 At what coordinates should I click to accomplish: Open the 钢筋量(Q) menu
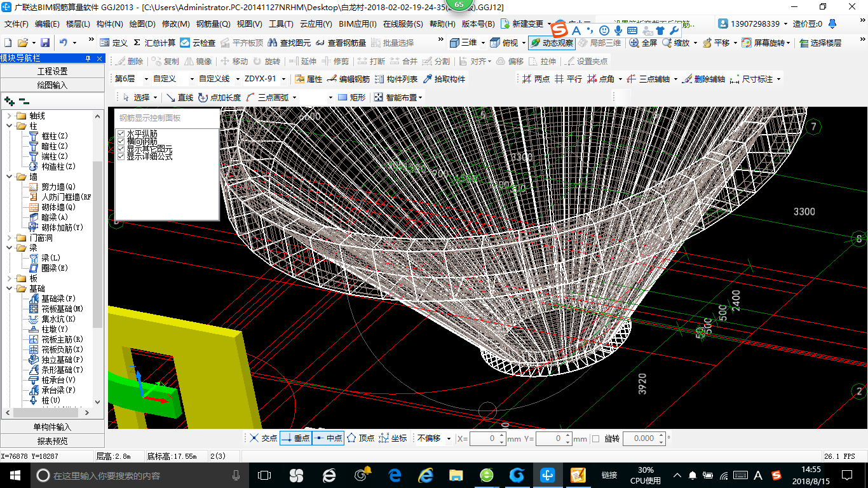click(213, 24)
